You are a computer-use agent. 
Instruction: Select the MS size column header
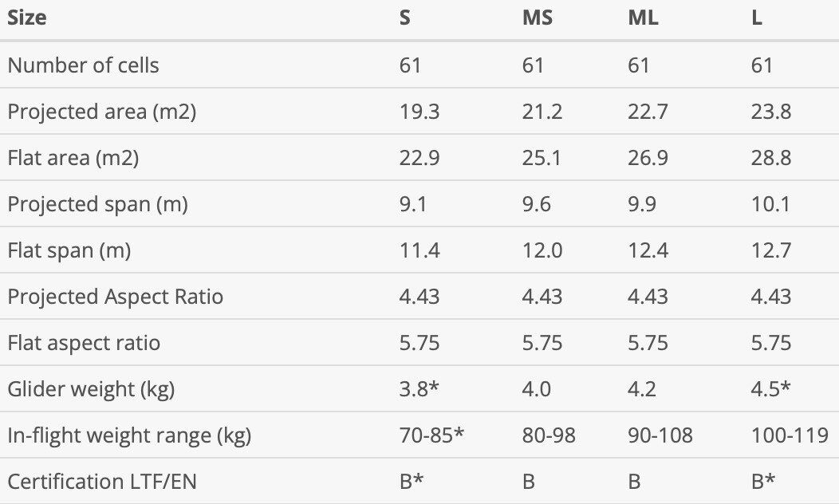pyautogui.click(x=538, y=18)
